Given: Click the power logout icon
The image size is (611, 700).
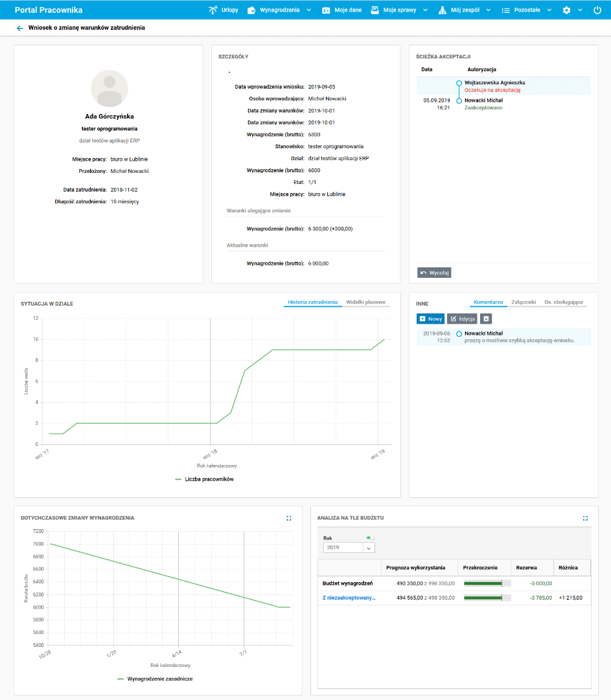Looking at the screenshot, I should [x=597, y=10].
